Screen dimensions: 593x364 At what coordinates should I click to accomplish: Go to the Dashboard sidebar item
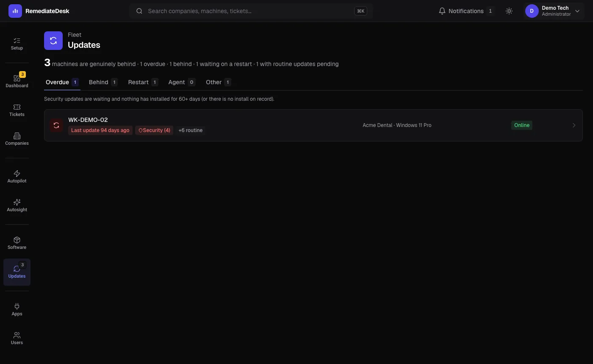17,81
